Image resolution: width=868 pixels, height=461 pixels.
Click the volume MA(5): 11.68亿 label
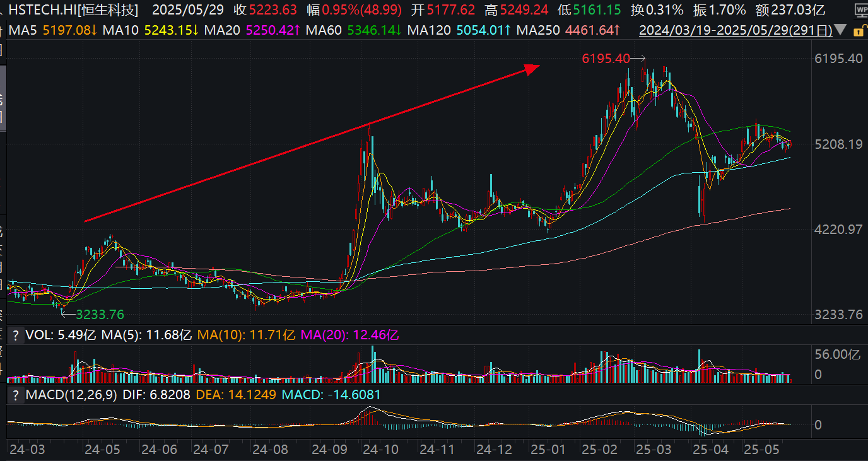pos(147,335)
